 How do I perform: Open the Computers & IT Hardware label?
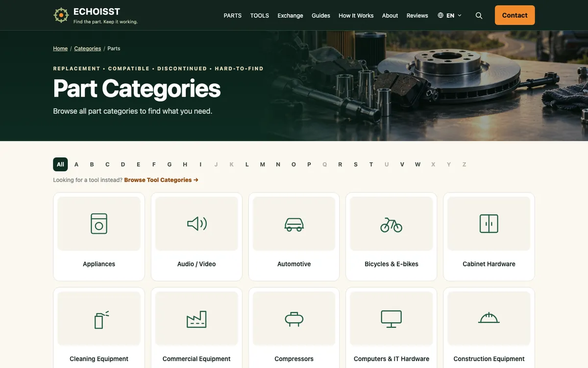392,359
